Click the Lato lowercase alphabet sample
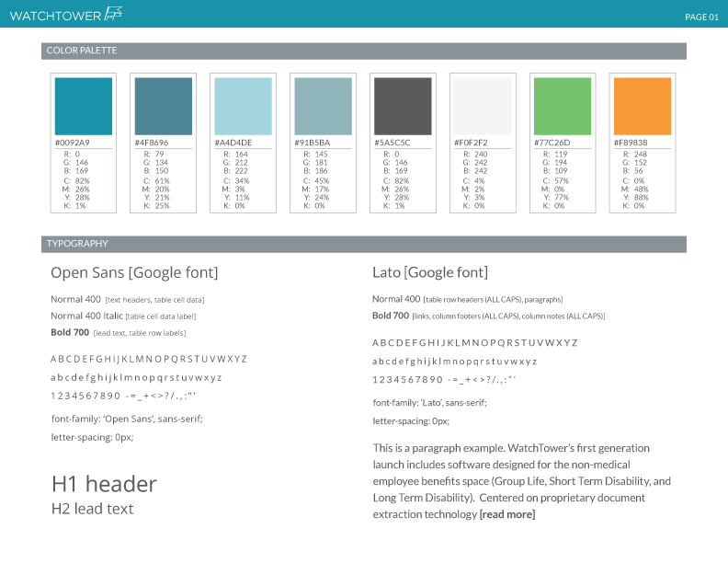This screenshot has width=728, height=563. 454,362
